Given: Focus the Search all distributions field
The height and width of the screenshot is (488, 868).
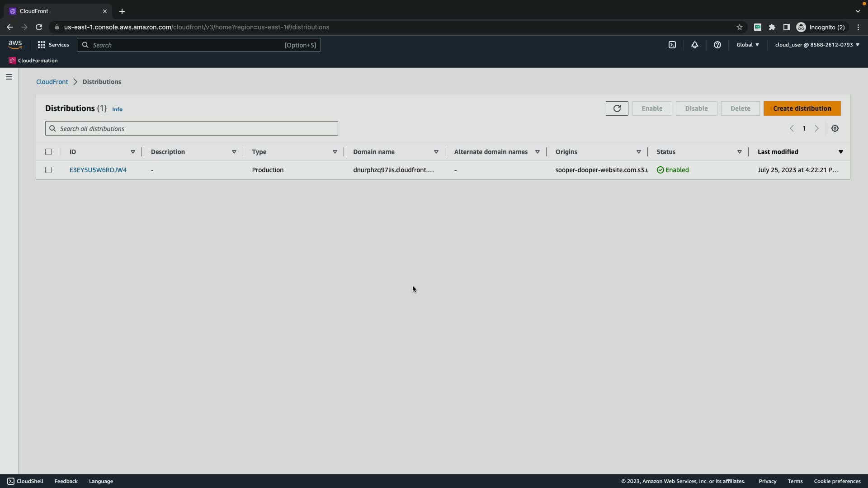Looking at the screenshot, I should click(x=191, y=129).
